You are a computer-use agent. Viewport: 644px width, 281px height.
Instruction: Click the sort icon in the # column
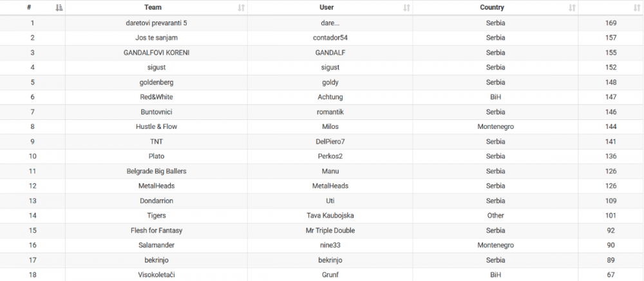point(59,8)
